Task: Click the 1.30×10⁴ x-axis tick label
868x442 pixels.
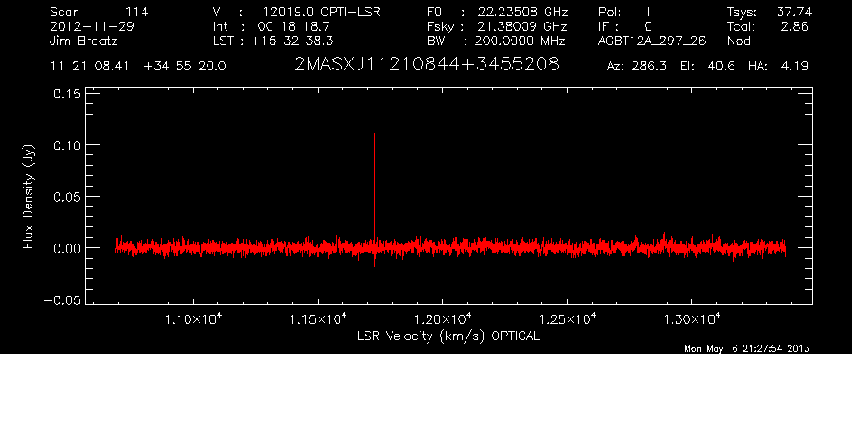Action: pyautogui.click(x=692, y=318)
